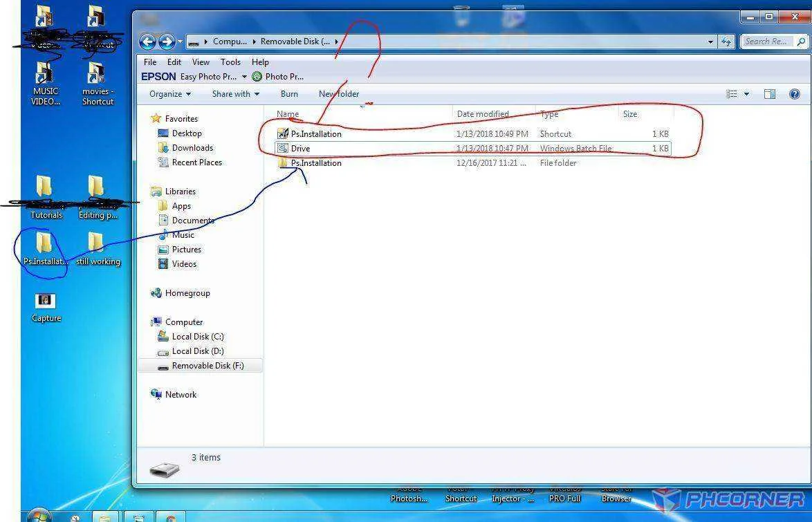812x522 pixels.
Task: Select Capture desktop image icon
Action: click(x=46, y=308)
